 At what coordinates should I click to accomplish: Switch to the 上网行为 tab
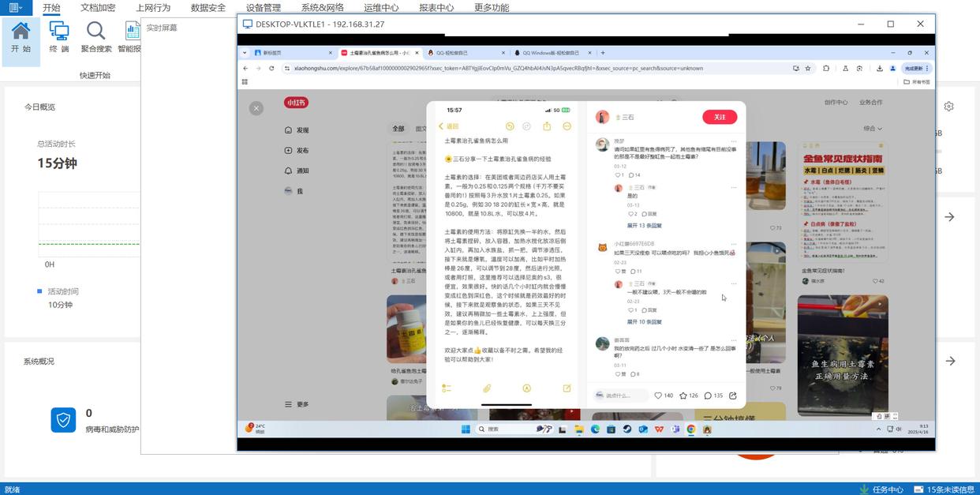(x=153, y=8)
